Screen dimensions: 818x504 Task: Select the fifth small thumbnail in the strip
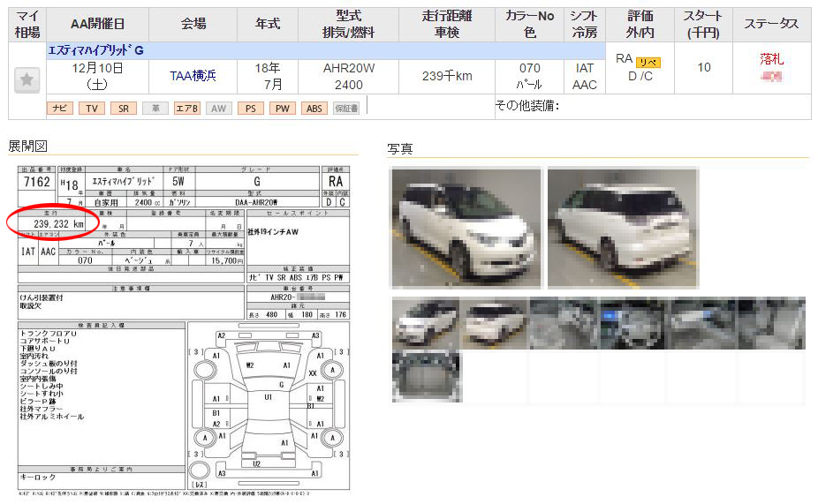pyautogui.click(x=702, y=323)
